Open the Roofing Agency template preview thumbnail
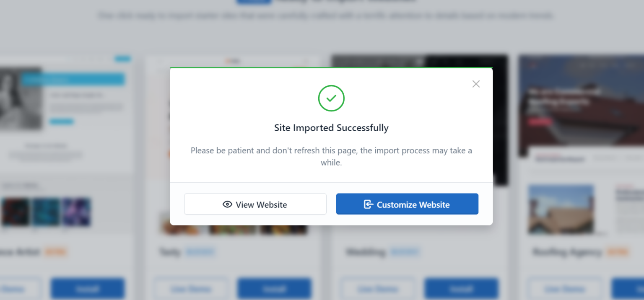 [x=561, y=210]
